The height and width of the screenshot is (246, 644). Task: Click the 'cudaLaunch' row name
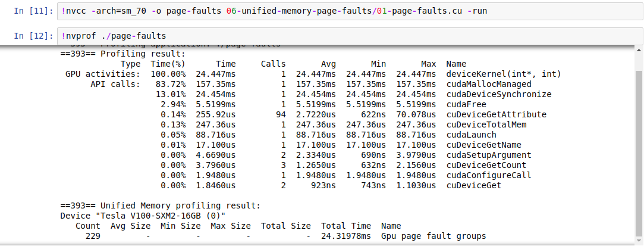tap(471, 135)
